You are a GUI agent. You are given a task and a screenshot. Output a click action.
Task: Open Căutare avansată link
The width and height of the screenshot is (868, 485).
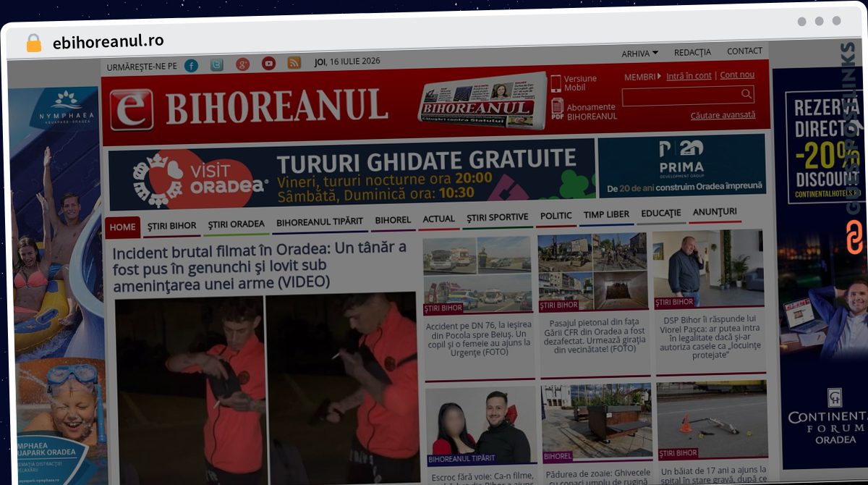(x=723, y=114)
